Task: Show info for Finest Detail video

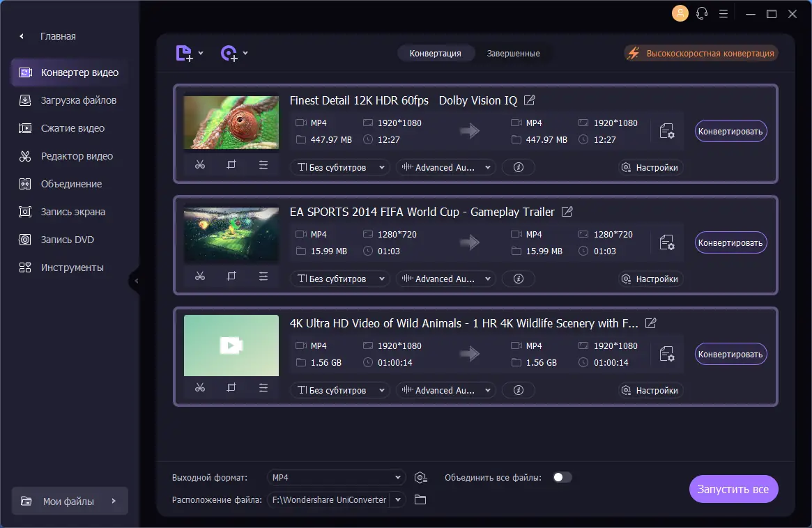Action: [519, 167]
